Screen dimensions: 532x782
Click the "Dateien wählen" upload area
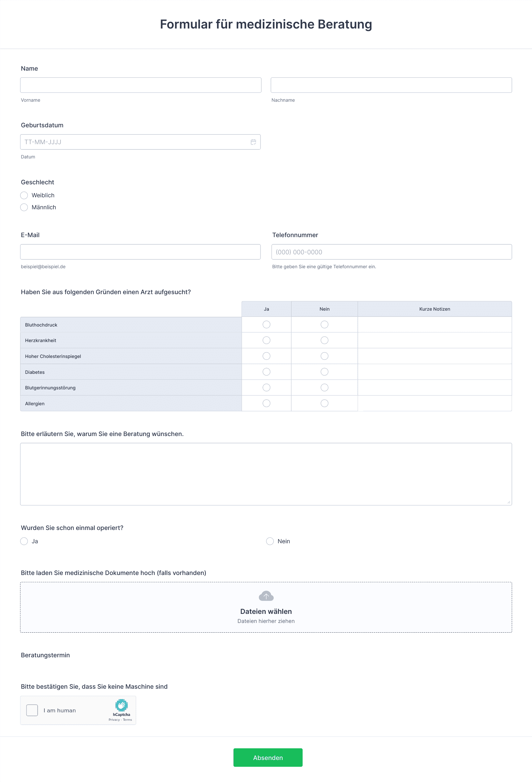pyautogui.click(x=266, y=607)
